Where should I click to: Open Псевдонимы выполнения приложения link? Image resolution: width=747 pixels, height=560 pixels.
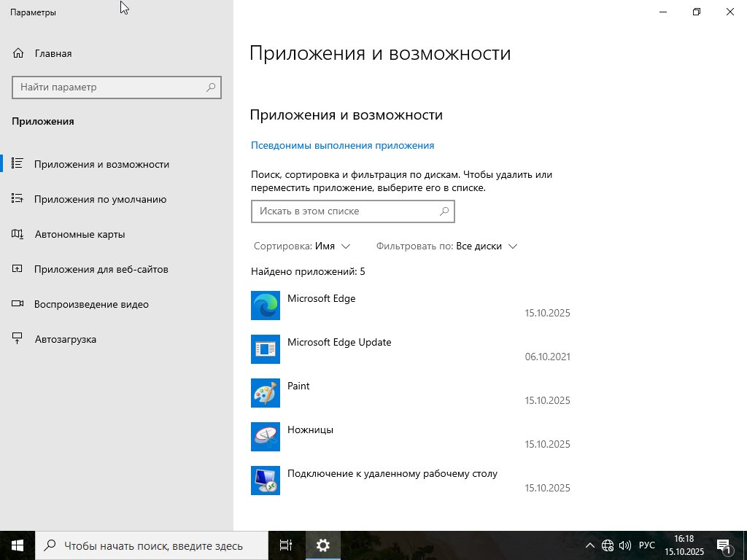[342, 145]
